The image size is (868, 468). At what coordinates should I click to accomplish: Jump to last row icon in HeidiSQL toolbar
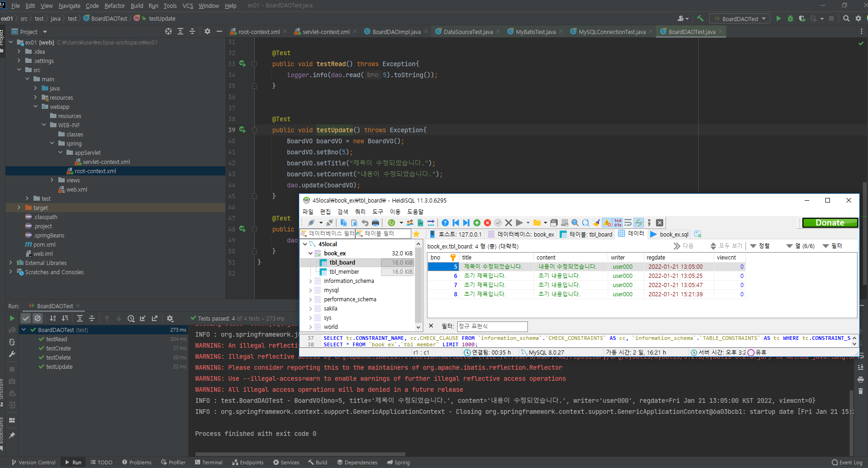466,223
